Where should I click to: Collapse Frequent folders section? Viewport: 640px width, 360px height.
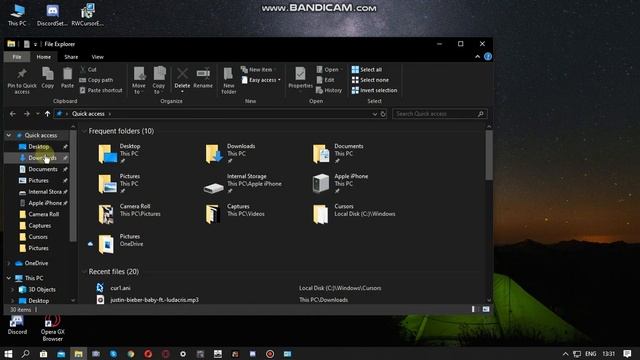tap(84, 131)
